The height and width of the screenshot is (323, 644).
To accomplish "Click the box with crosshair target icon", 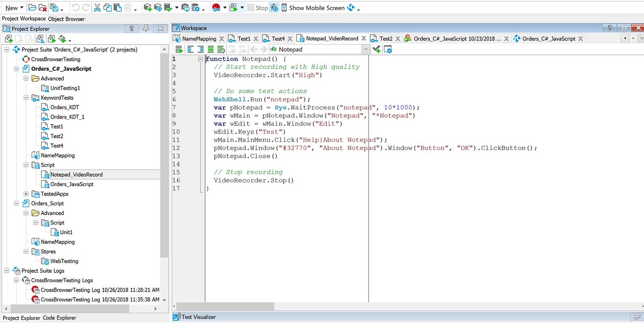I will [x=158, y=8].
